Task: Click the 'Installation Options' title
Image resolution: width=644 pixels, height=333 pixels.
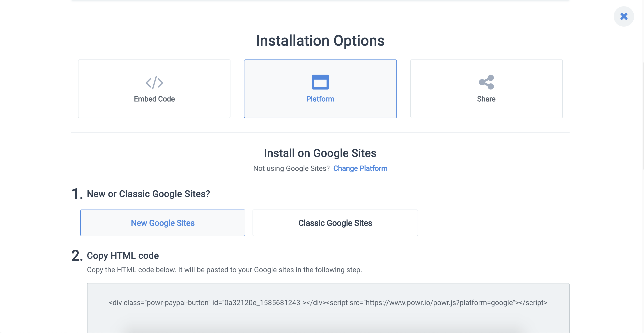Action: click(x=320, y=41)
